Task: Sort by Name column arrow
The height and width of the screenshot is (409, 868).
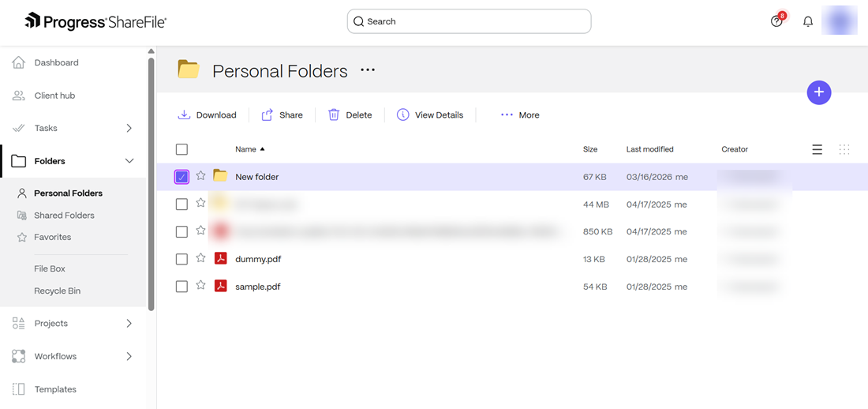Action: (263, 149)
